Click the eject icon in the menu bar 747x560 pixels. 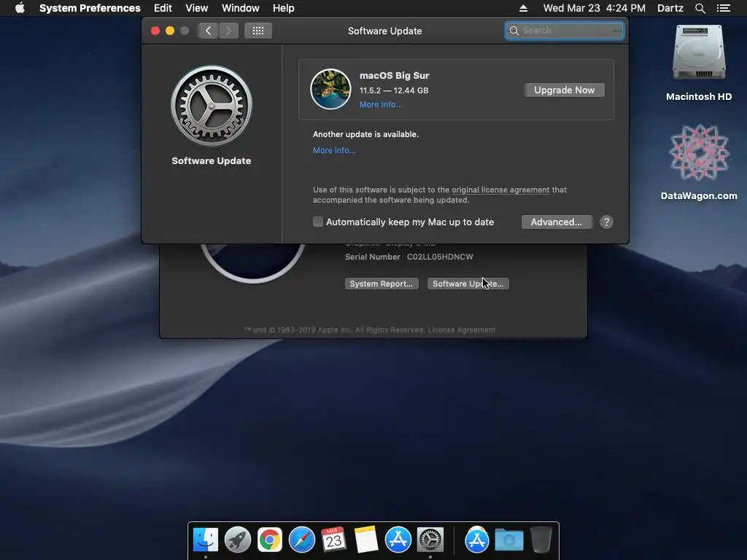pos(523,8)
